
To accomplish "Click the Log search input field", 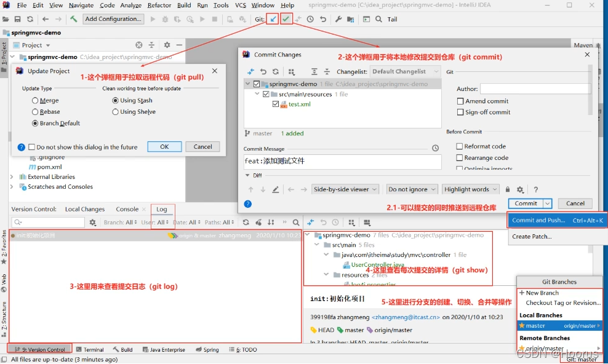I will 48,222.
